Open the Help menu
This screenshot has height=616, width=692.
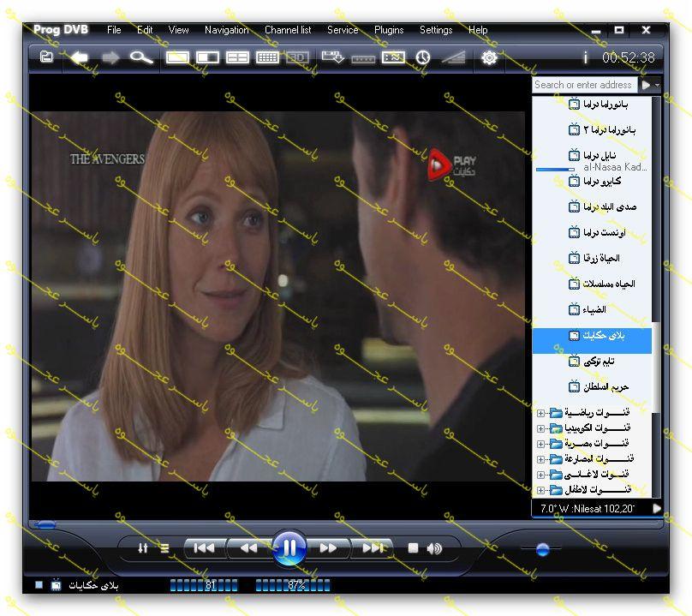478,30
